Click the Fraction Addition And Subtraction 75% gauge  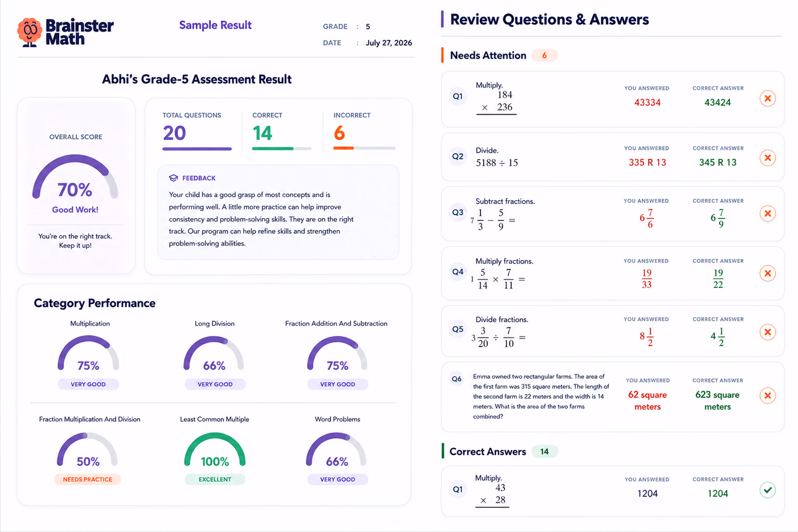(x=337, y=353)
